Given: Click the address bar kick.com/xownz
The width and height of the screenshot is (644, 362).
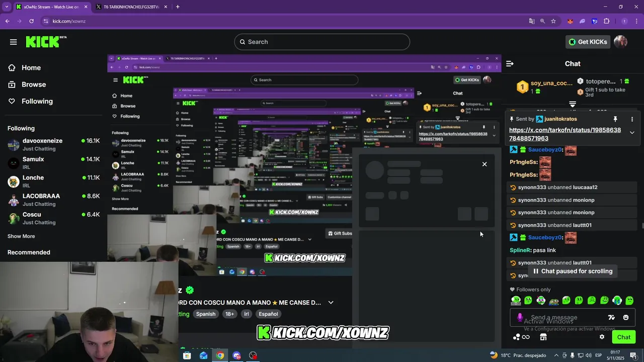Looking at the screenshot, I should (x=69, y=21).
